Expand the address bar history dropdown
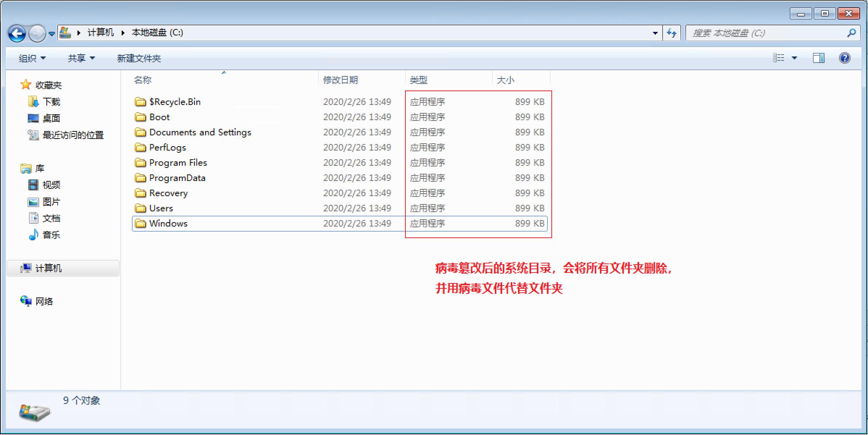The width and height of the screenshot is (868, 435). pyautogui.click(x=655, y=33)
